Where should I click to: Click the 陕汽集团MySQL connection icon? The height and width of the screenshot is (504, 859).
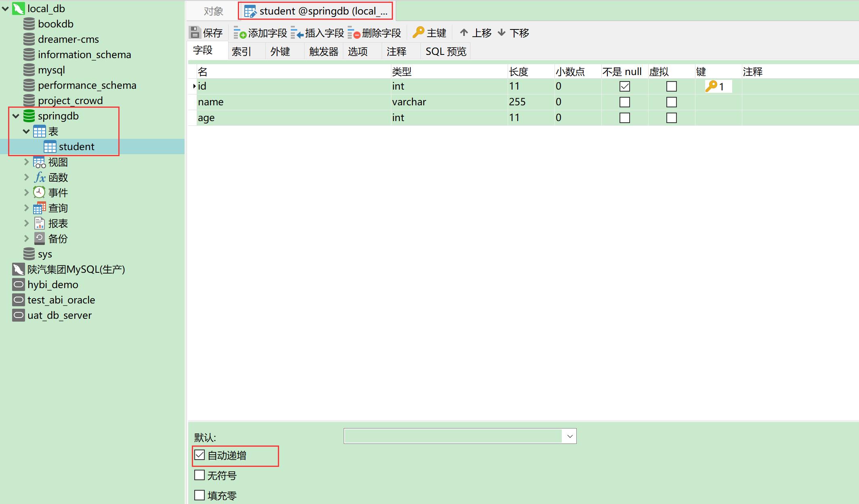19,269
